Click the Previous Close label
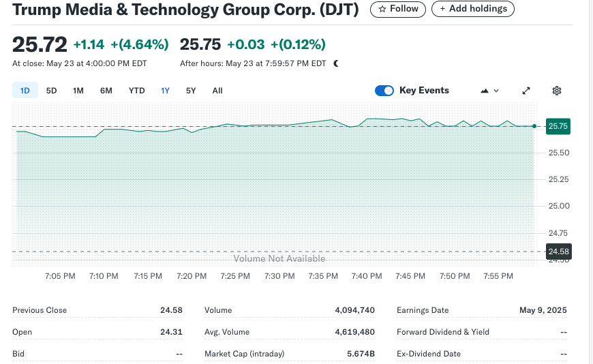The width and height of the screenshot is (593, 364). pyautogui.click(x=40, y=310)
